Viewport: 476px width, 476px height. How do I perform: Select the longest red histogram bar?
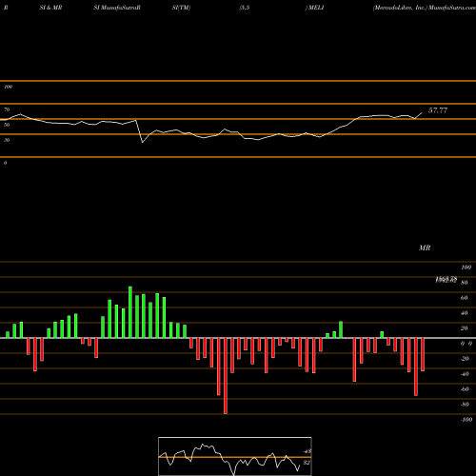pyautogui.click(x=226, y=376)
